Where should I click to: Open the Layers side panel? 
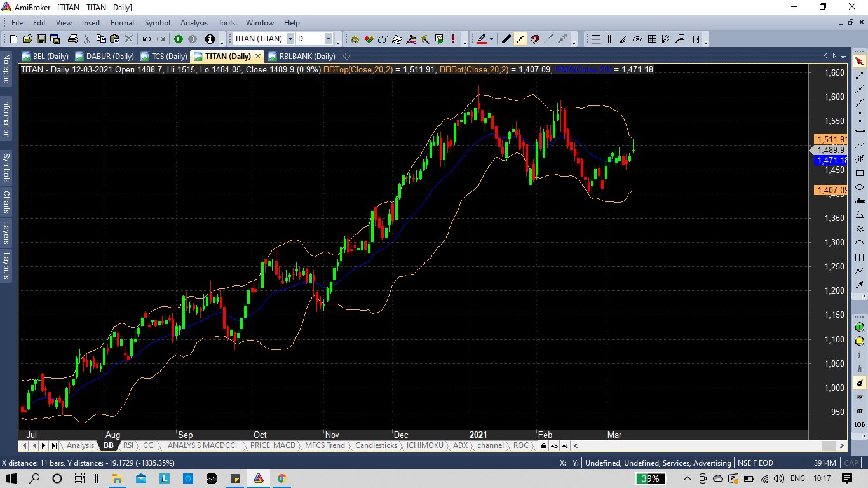[6, 233]
